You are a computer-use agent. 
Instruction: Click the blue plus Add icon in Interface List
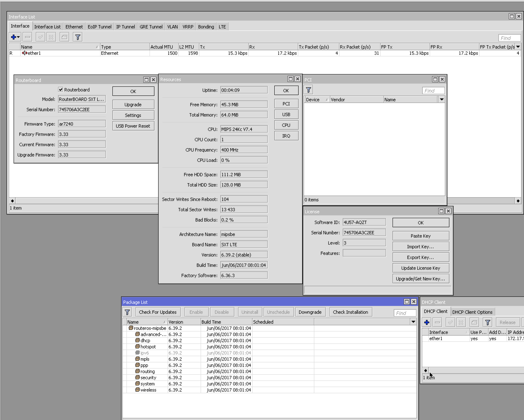tap(14, 37)
